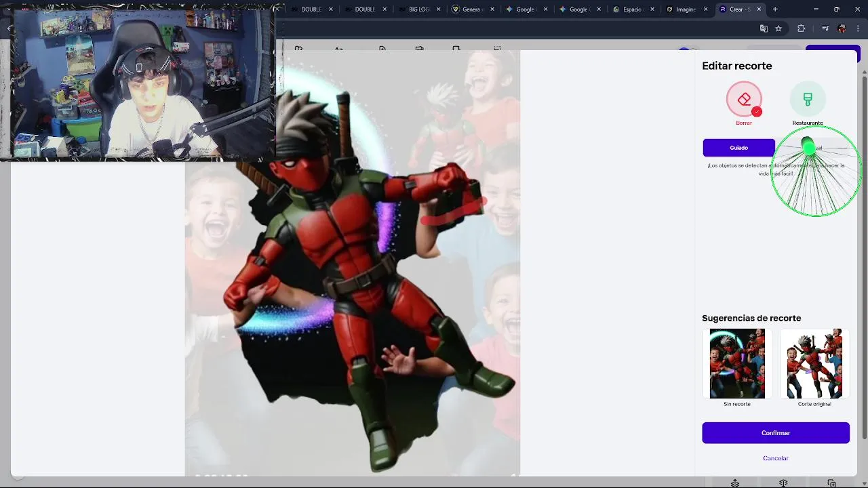868x488 pixels.
Task: Click the bring layer forward icon
Action: tap(735, 483)
